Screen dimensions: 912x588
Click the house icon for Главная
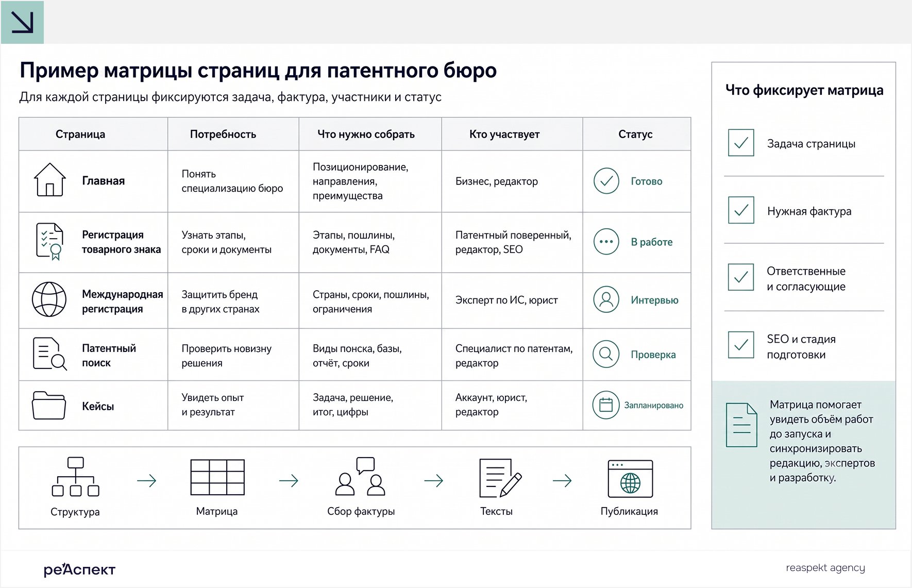click(49, 180)
